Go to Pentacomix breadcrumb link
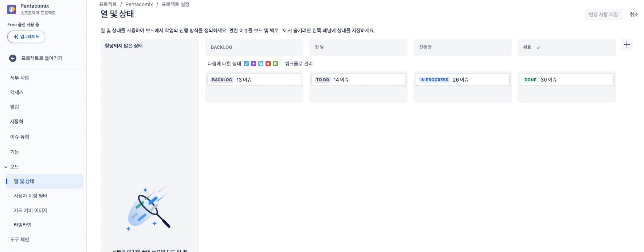Screen dimensions: 644x252 click(139, 4)
